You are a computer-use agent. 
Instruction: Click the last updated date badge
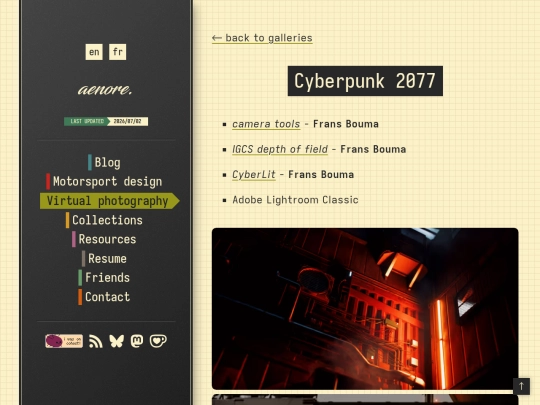[106, 121]
